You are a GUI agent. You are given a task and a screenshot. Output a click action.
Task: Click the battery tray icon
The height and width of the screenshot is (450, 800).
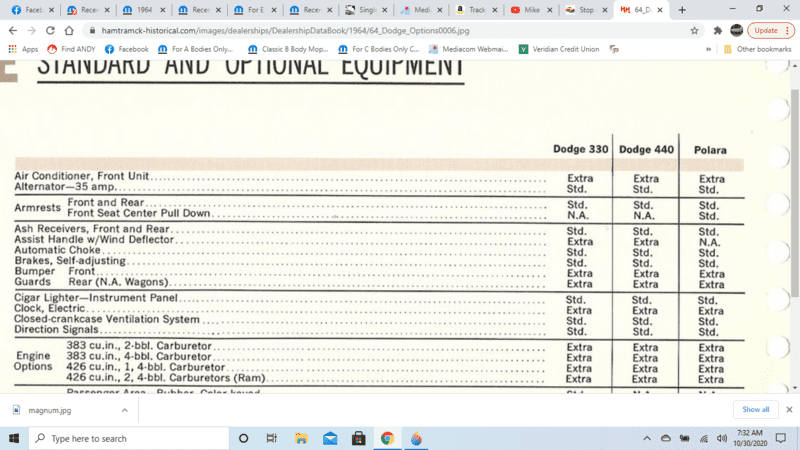click(685, 438)
